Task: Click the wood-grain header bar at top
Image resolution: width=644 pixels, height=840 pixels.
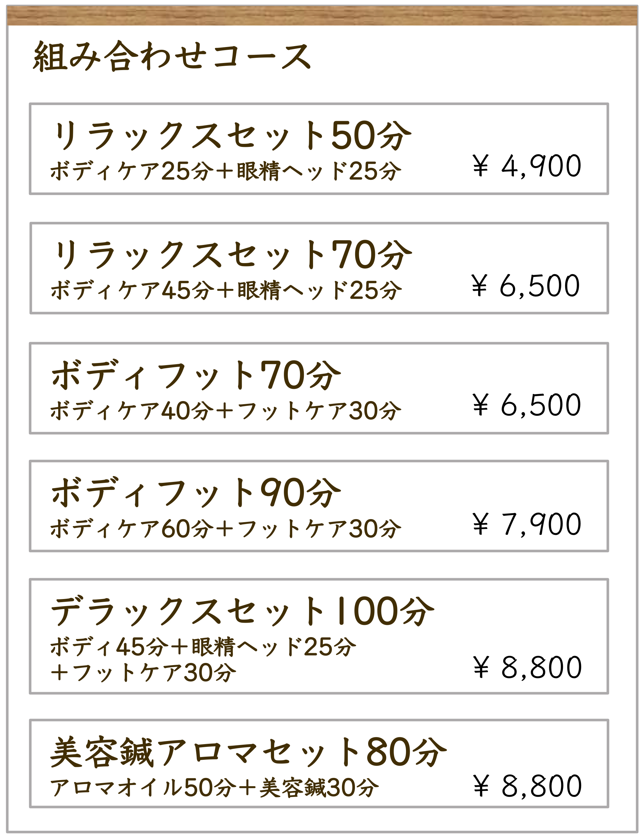Action: (x=322, y=16)
